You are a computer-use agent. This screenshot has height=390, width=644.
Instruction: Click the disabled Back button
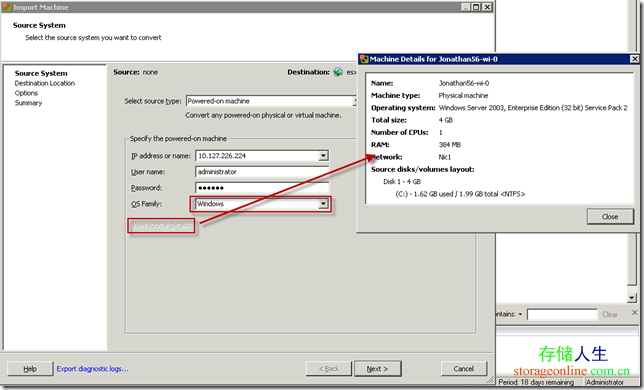coord(329,369)
